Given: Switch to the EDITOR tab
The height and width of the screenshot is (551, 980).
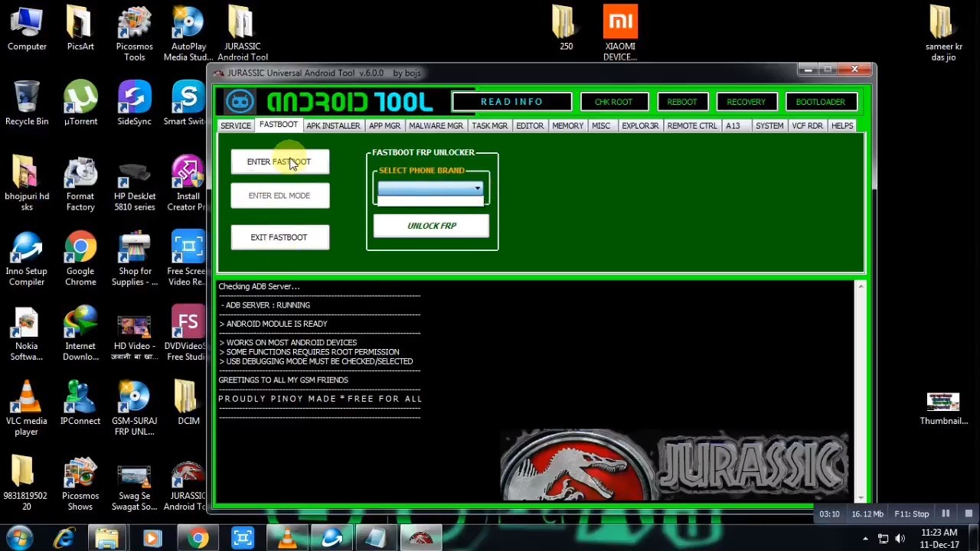Looking at the screenshot, I should coord(530,126).
